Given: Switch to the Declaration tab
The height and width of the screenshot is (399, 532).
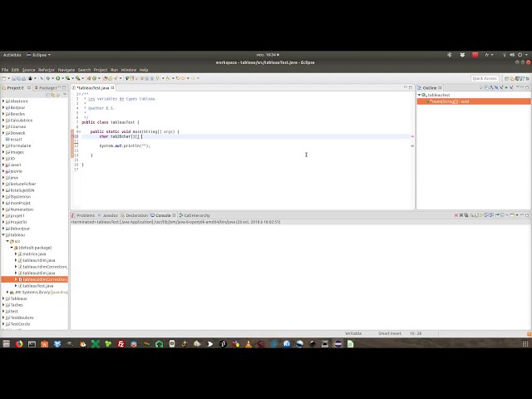Looking at the screenshot, I should coord(135,215).
